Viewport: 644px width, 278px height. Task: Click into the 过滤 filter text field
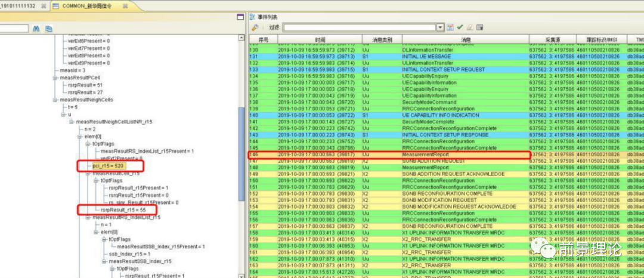coord(360,27)
